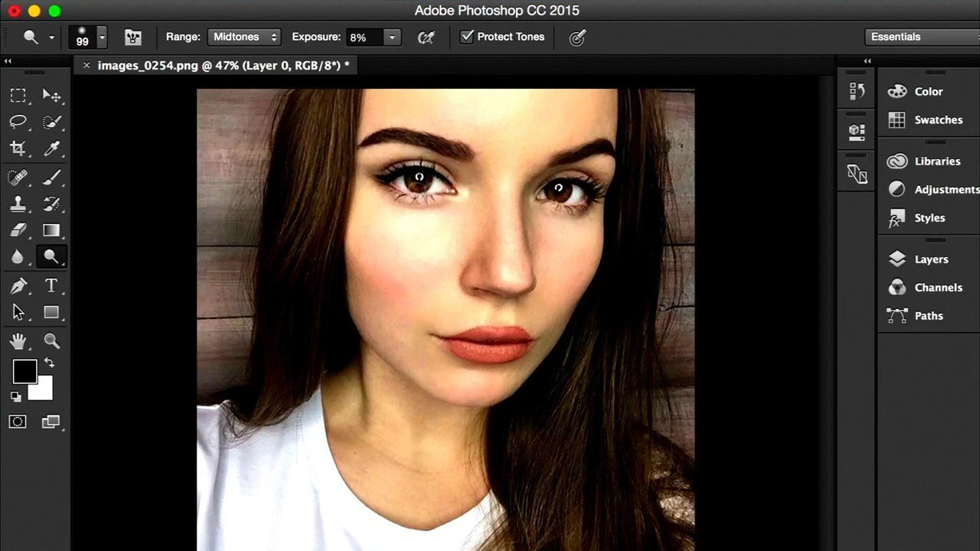Click the white background color swatch
The height and width of the screenshot is (551, 980).
pyautogui.click(x=44, y=392)
